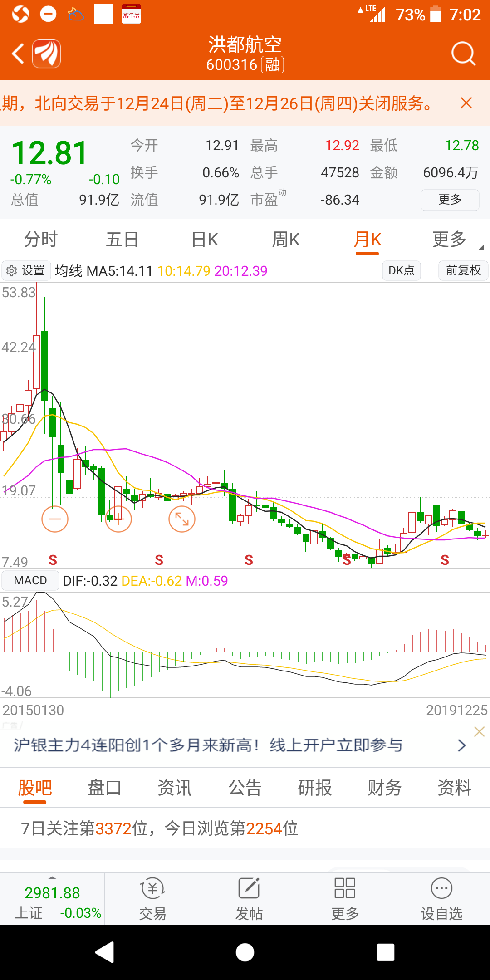The image size is (490, 980).
Task: Tap the ad chevron arrow
Action: [462, 745]
